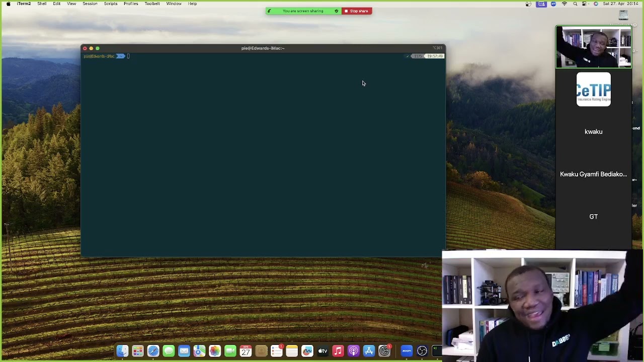Image resolution: width=644 pixels, height=362 pixels.
Task: Click the terminal prompt pie@Edwards-iMac
Action: point(99,56)
